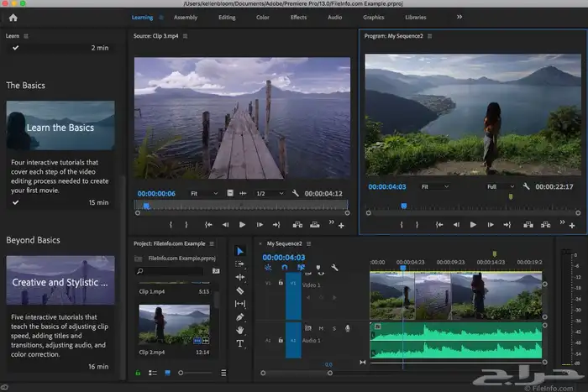Open Program panel menu

coord(430,36)
